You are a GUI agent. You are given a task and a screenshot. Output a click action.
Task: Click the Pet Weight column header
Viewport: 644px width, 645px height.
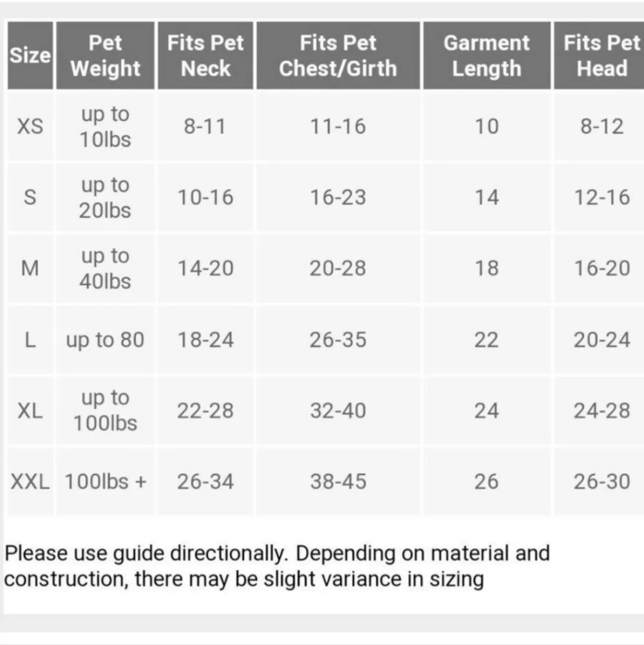106,55
